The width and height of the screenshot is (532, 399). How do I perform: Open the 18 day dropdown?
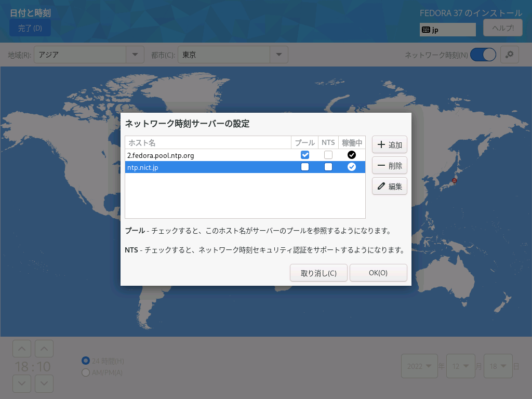498,366
